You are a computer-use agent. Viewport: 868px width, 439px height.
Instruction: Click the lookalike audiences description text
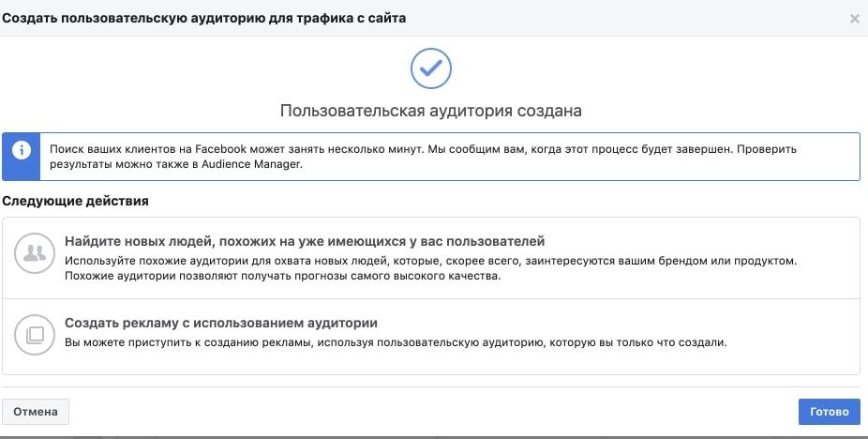[x=430, y=268]
